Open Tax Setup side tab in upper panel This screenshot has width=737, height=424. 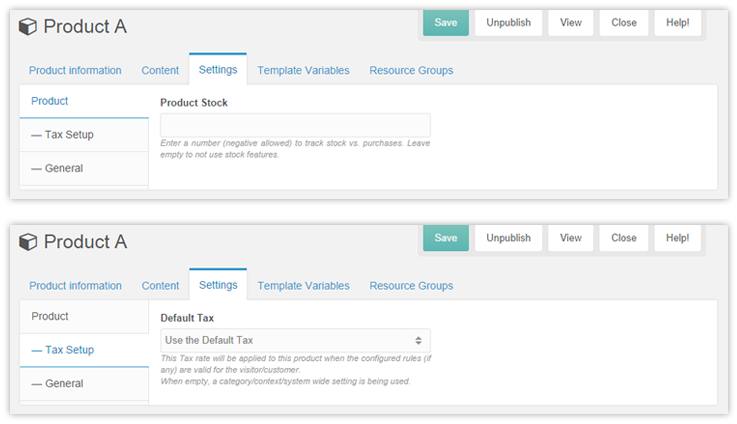(x=84, y=135)
